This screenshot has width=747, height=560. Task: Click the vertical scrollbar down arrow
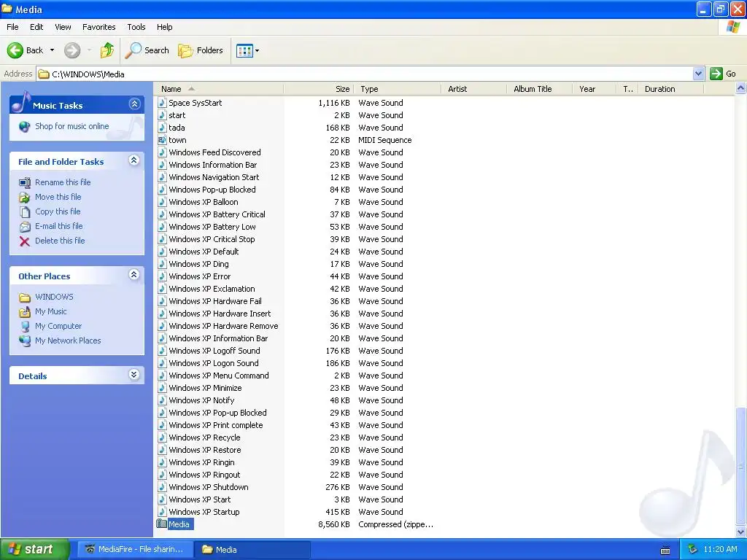pos(741,532)
